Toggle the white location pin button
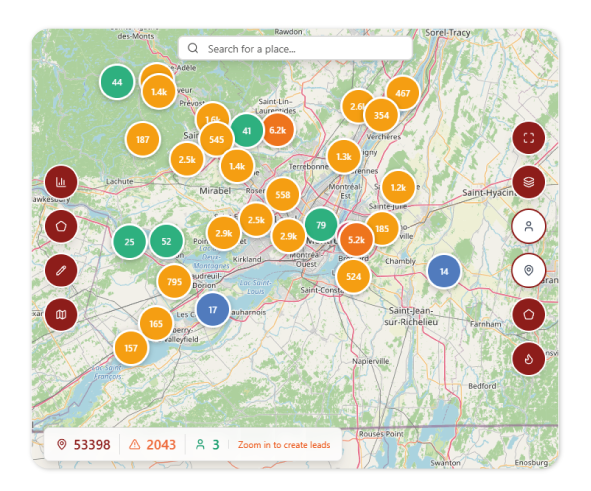This screenshot has width=591, height=491. click(x=529, y=271)
